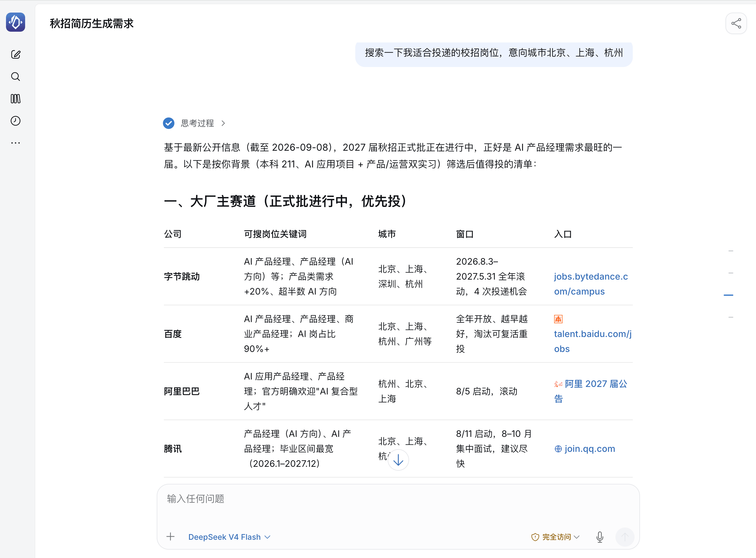
Task: Click the microphone voice input icon
Action: click(x=600, y=537)
